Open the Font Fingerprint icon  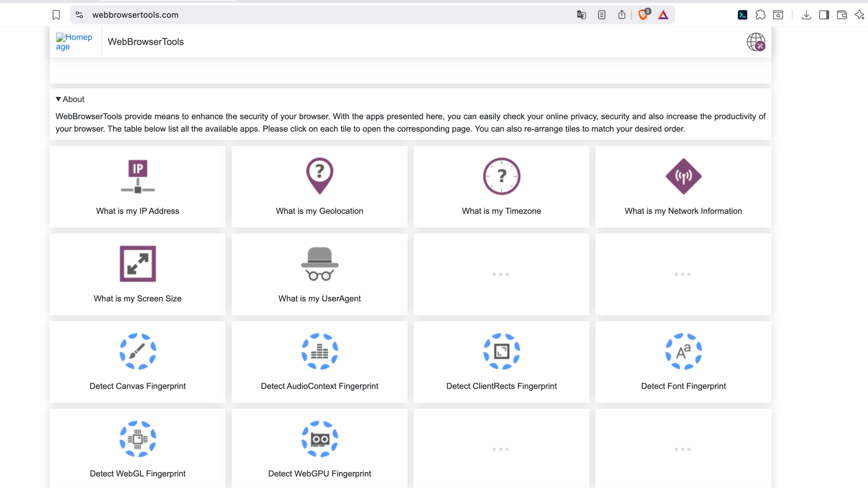click(x=683, y=351)
